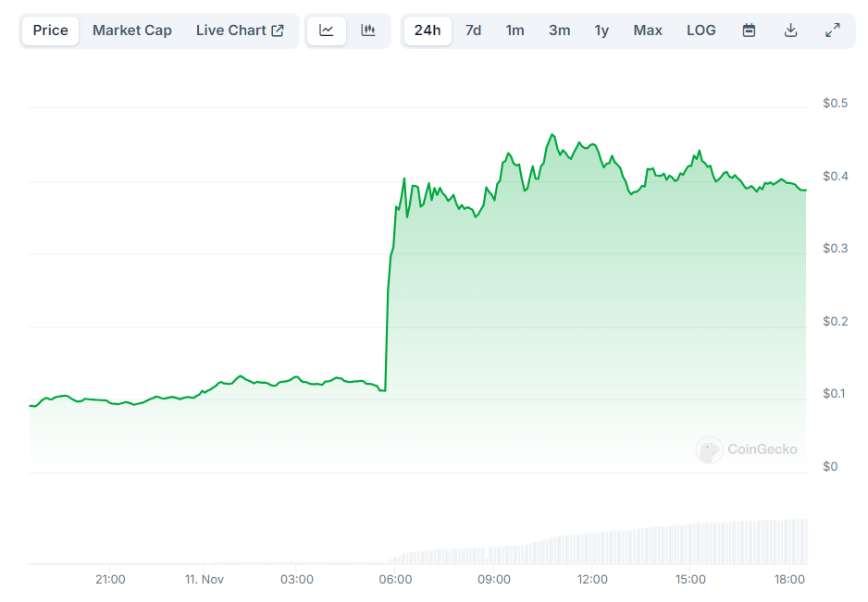Choose the 1m range button
The height and width of the screenshot is (602, 868).
[x=515, y=31]
